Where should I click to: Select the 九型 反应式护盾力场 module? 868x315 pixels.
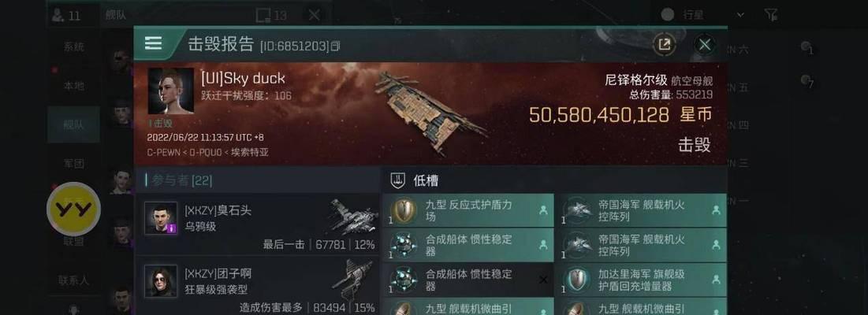pyautogui.click(x=468, y=210)
